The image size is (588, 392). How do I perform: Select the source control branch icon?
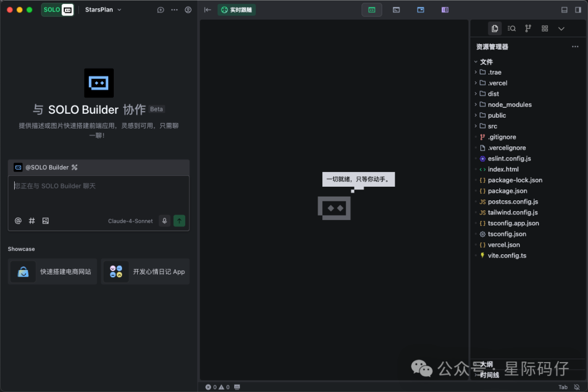(528, 28)
